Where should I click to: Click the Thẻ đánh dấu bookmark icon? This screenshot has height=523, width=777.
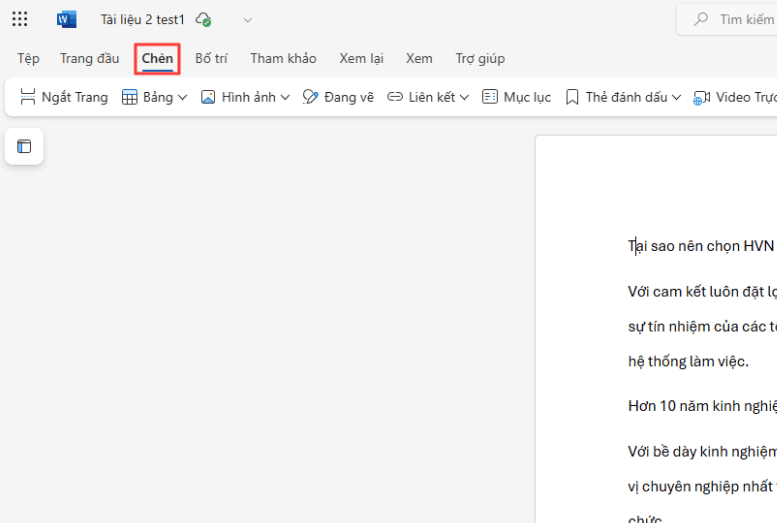tap(572, 97)
